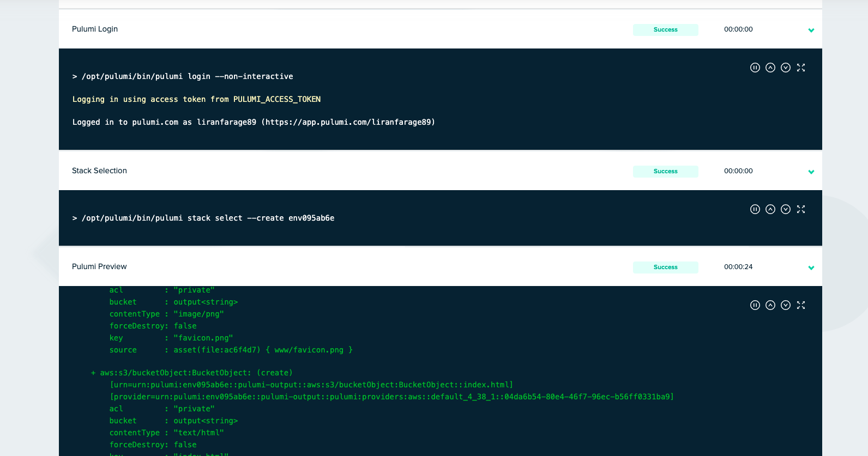Expand Stack Selection log to fullscreen

[801, 209]
